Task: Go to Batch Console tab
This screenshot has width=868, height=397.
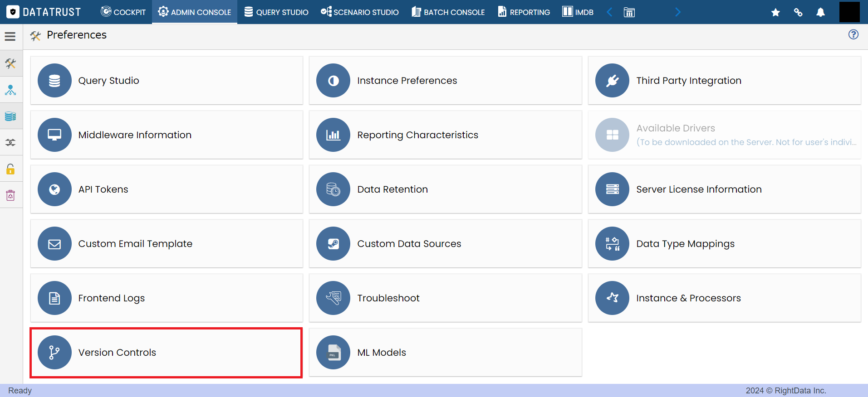Action: (x=448, y=12)
